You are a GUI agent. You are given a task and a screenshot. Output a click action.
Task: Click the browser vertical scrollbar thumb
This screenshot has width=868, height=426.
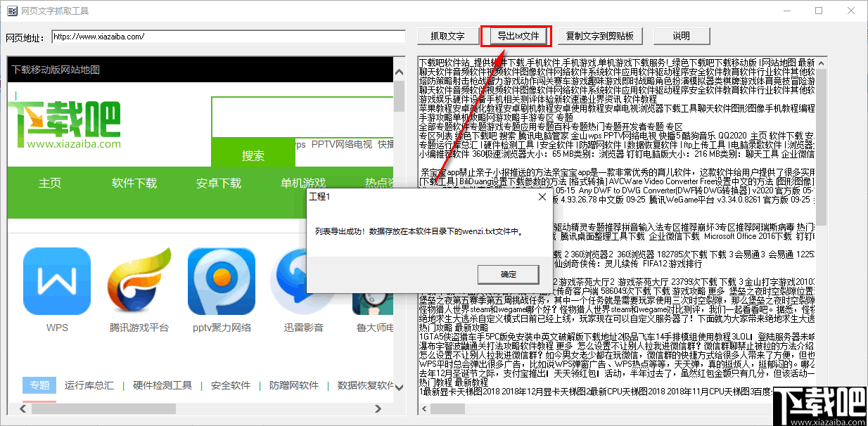399,96
